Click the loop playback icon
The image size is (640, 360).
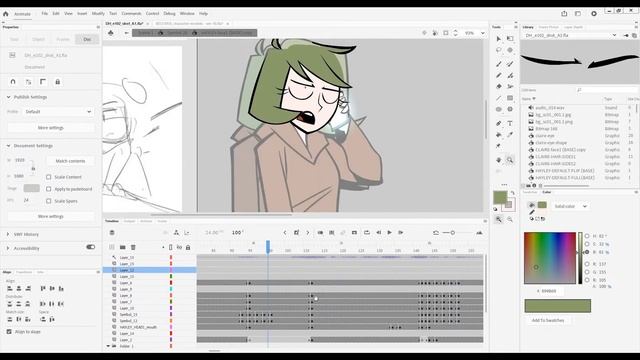367,233
